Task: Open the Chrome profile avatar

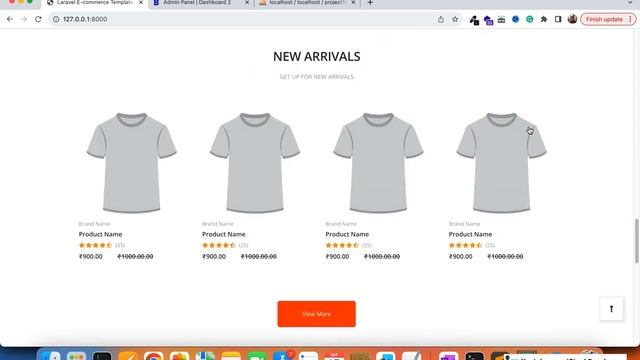Action: pos(572,19)
